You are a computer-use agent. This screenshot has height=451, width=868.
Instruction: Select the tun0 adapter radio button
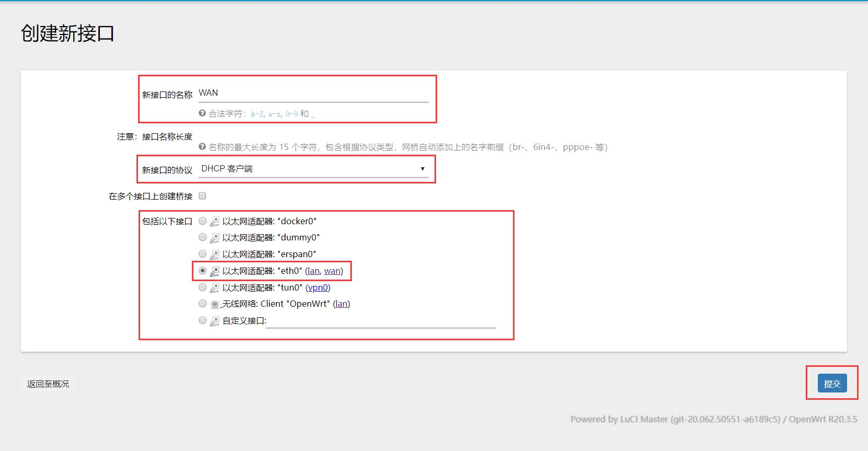202,287
